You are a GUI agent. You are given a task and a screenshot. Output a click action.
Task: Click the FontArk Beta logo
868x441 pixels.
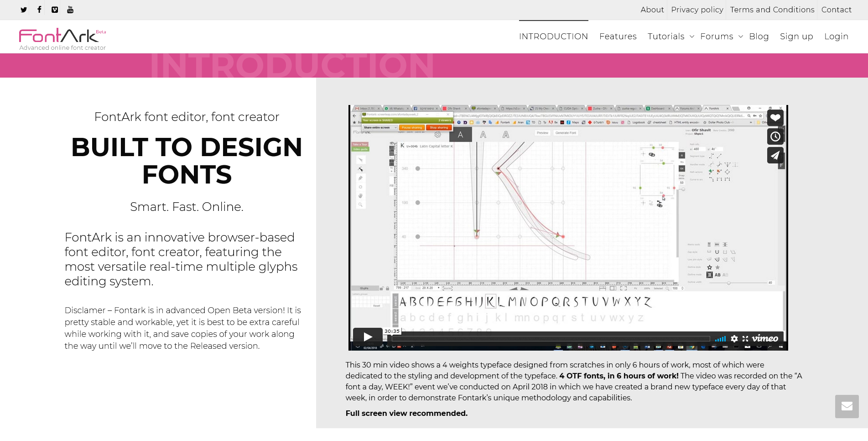point(62,36)
